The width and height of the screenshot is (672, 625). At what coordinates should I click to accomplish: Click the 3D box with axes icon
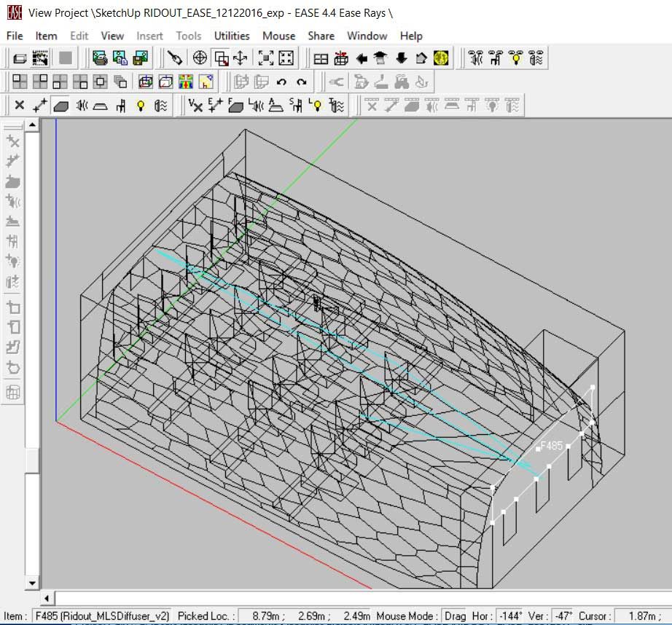tap(146, 82)
